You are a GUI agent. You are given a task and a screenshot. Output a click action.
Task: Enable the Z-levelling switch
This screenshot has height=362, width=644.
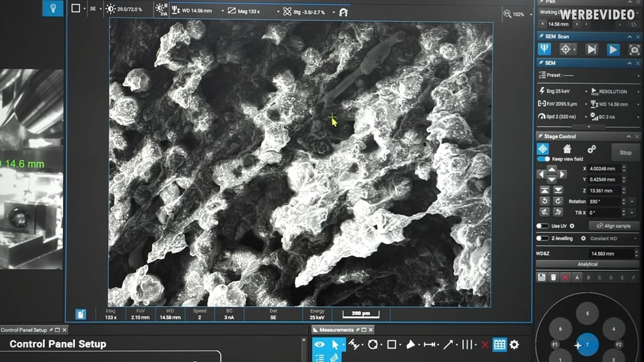point(543,238)
